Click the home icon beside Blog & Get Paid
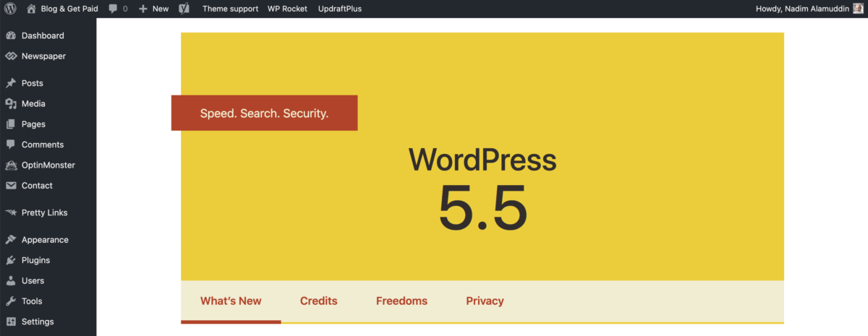Screen dimensions: 868x336 [x=31, y=9]
